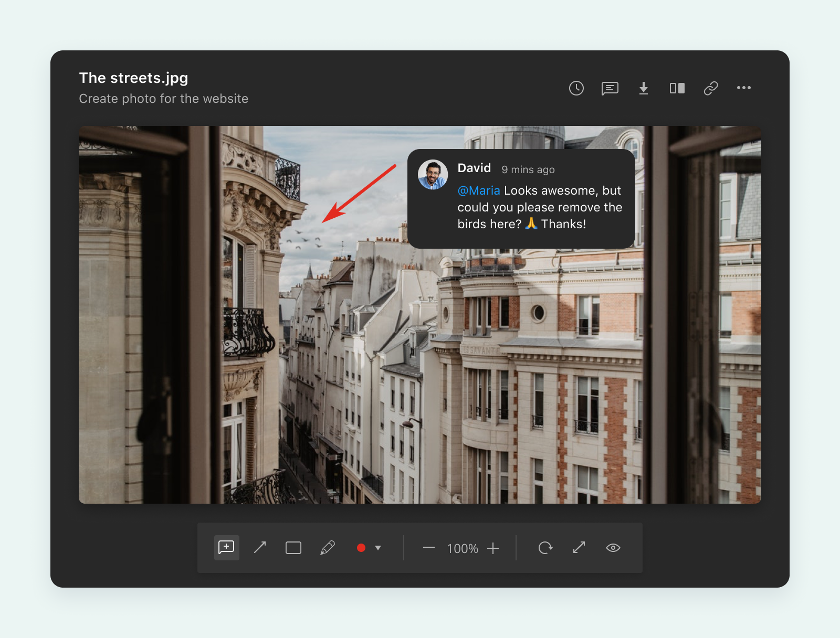
Task: Click the '9 mins ago' timestamp
Action: point(528,169)
